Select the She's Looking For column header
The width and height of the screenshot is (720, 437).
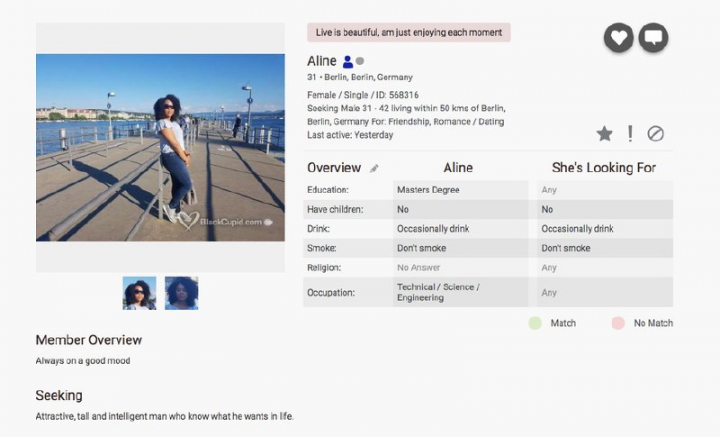[604, 168]
